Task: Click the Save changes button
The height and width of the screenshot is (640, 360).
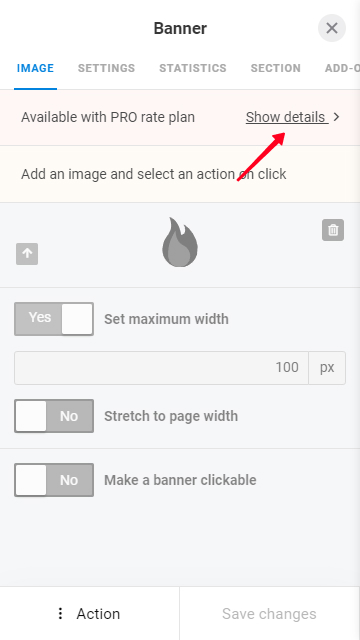Action: pyautogui.click(x=269, y=613)
